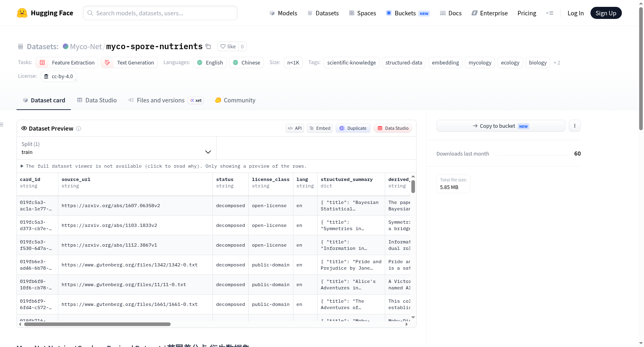Copy dataset name with the copy icon
The image size is (644, 347).
[208, 46]
